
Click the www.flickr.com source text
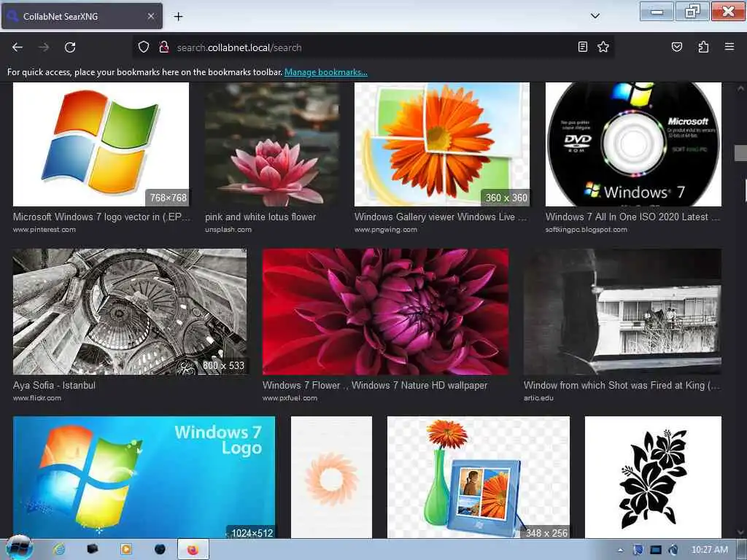click(x=37, y=398)
